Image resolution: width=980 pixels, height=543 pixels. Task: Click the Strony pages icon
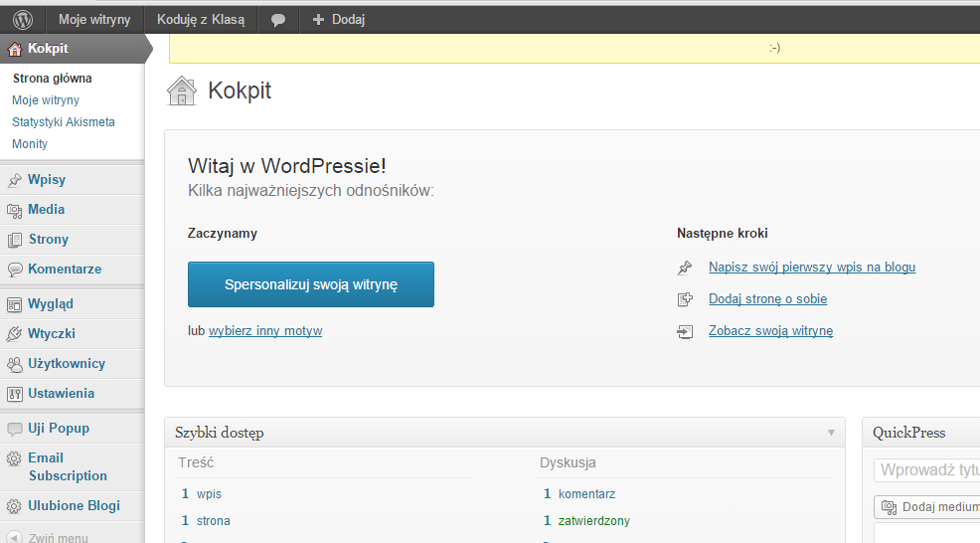click(14, 240)
